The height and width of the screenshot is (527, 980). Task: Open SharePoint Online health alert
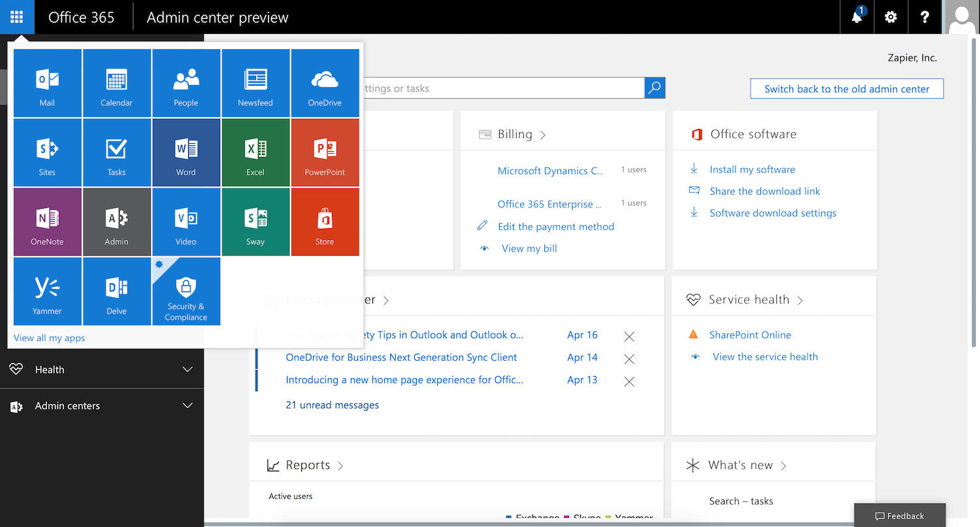click(x=750, y=335)
